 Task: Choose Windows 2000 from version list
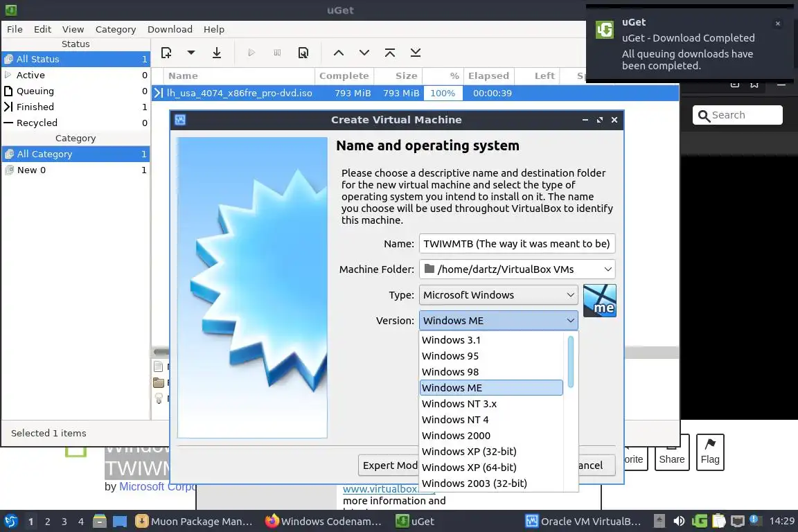pyautogui.click(x=492, y=436)
